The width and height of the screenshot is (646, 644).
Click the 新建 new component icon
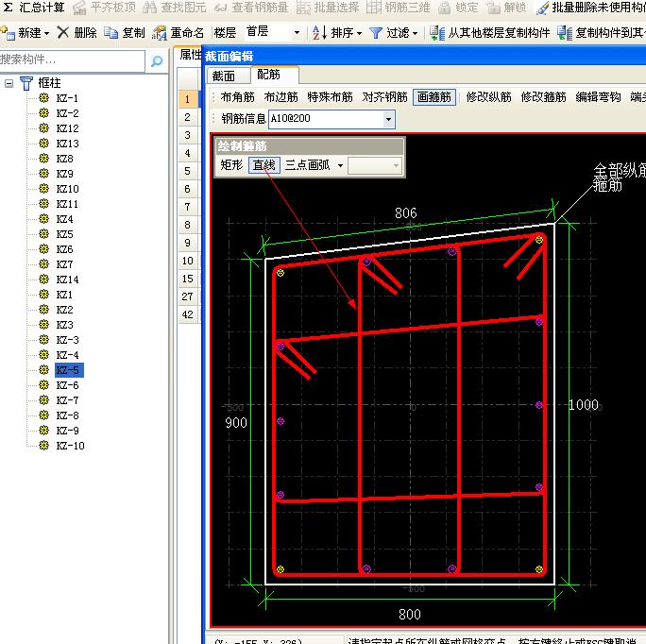8,32
